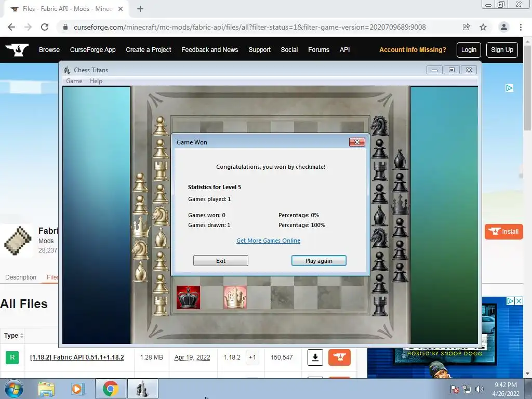Open the Action Center flag icon

coord(455,389)
